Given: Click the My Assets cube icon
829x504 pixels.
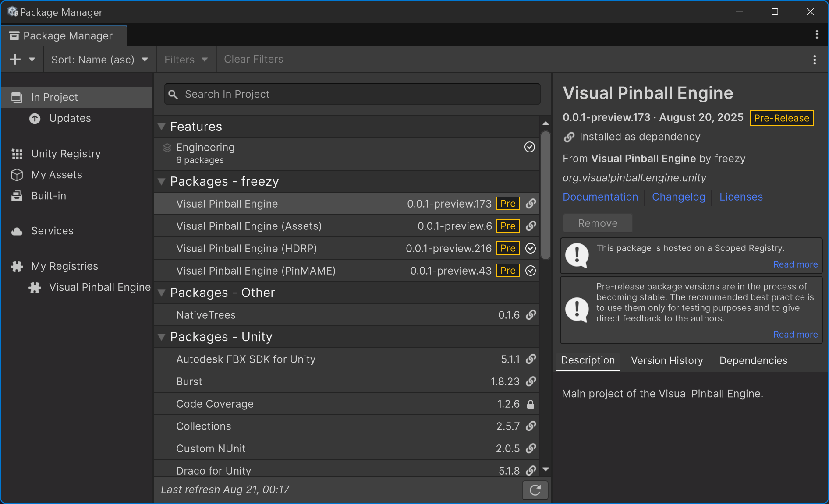Looking at the screenshot, I should coord(17,175).
